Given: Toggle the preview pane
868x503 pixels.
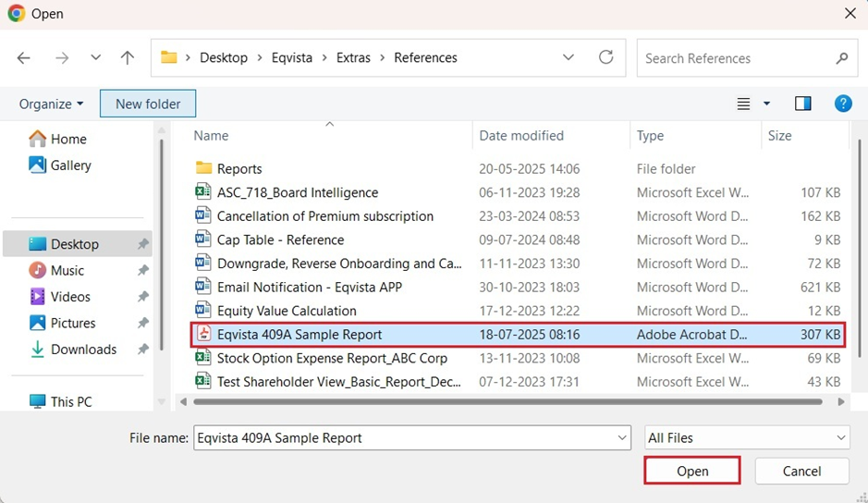Looking at the screenshot, I should pyautogui.click(x=802, y=104).
